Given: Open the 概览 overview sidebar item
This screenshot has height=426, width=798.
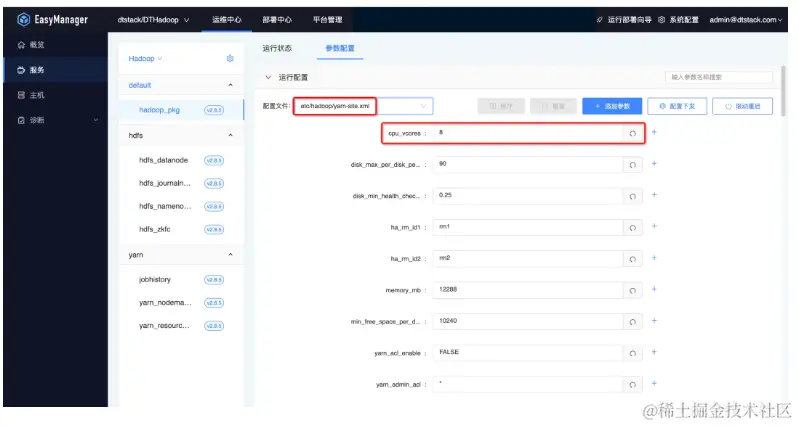Looking at the screenshot, I should coord(55,45).
